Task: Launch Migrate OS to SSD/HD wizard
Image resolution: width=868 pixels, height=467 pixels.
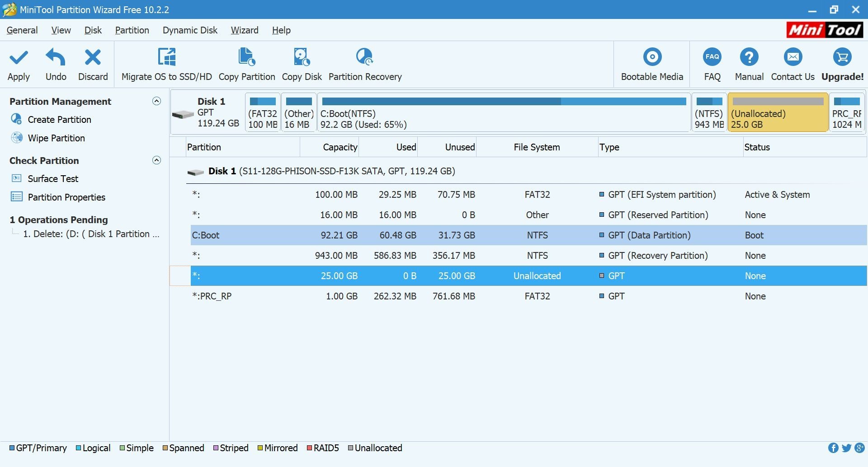Action: 166,65
